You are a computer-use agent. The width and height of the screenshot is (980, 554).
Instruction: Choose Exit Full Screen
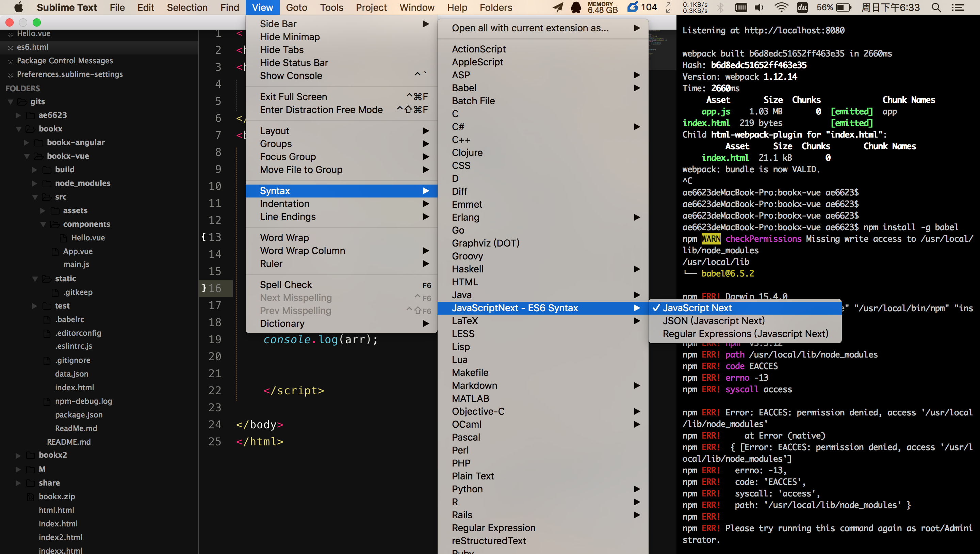pyautogui.click(x=341, y=97)
